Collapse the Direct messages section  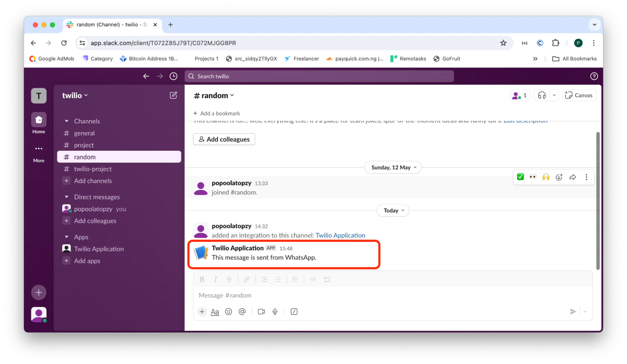tap(67, 197)
